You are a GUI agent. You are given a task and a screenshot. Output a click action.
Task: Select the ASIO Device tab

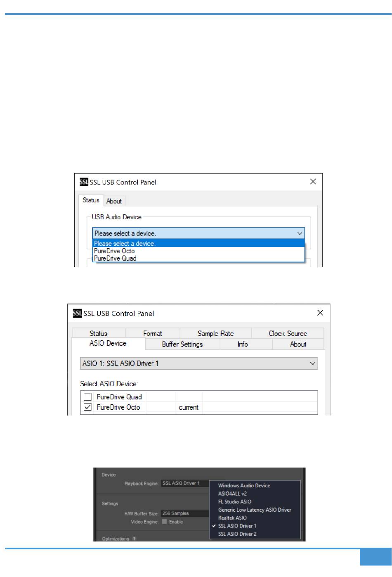point(108,344)
